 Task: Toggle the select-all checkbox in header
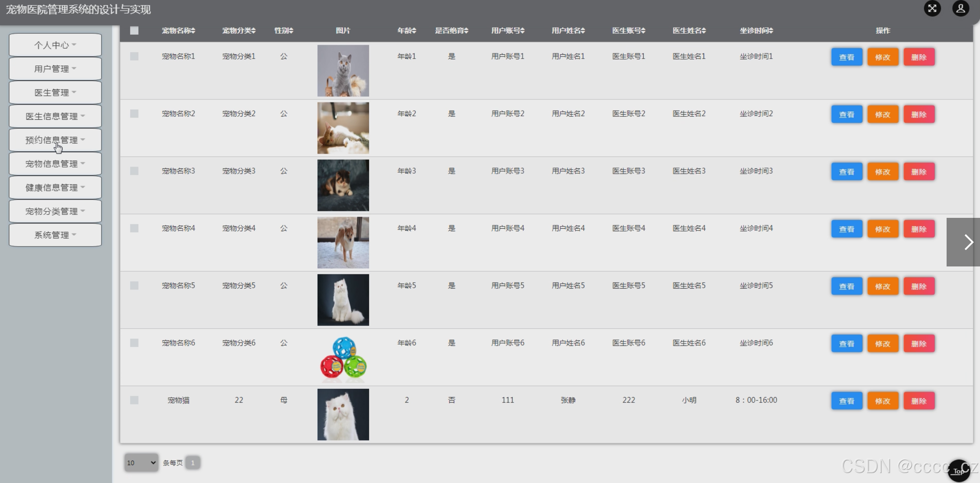click(x=134, y=31)
